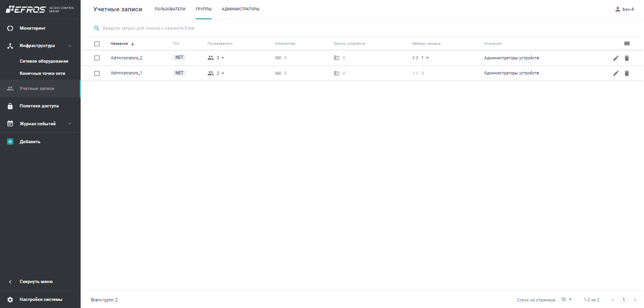Click the Свернуть меню label
Image resolution: width=644 pixels, height=308 pixels.
coord(36,282)
